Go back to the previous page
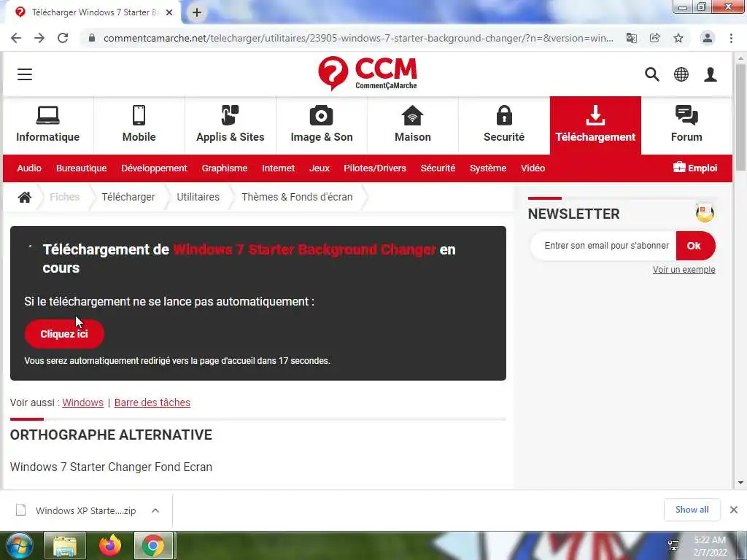This screenshot has width=747, height=560. point(16,38)
